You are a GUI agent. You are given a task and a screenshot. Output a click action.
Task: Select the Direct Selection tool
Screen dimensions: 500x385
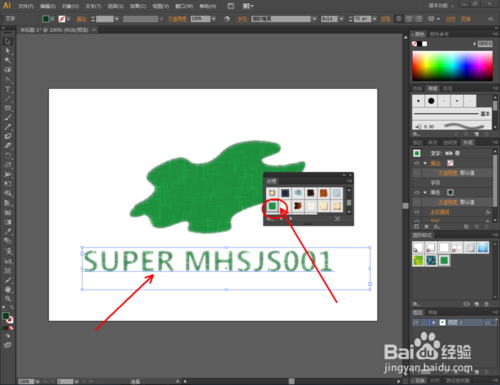(8, 51)
